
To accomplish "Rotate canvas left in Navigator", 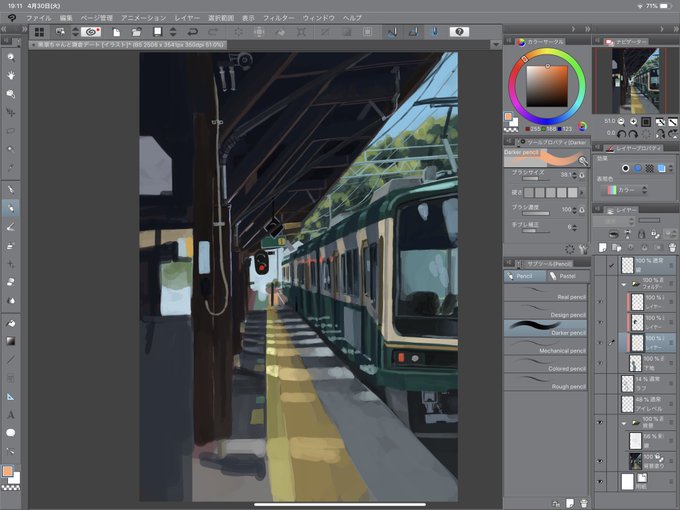I will coord(621,134).
